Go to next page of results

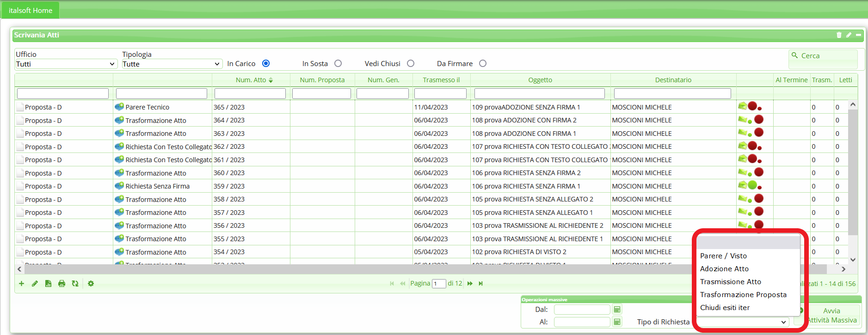[470, 284]
